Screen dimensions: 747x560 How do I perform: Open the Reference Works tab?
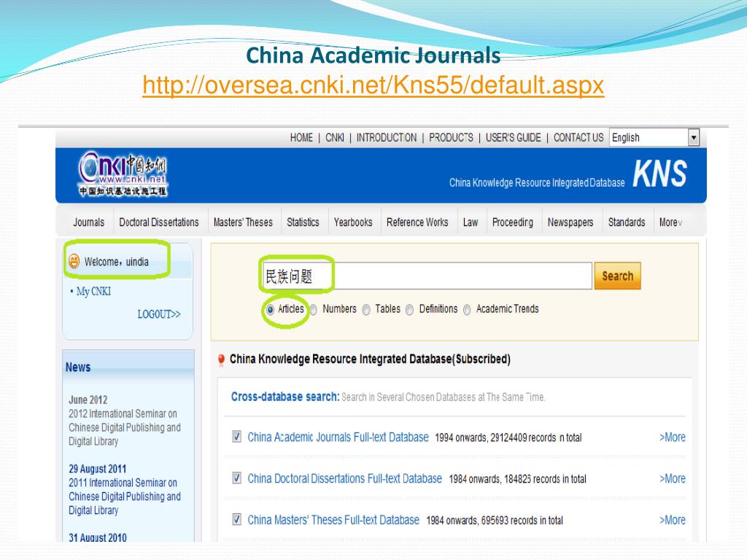417,222
